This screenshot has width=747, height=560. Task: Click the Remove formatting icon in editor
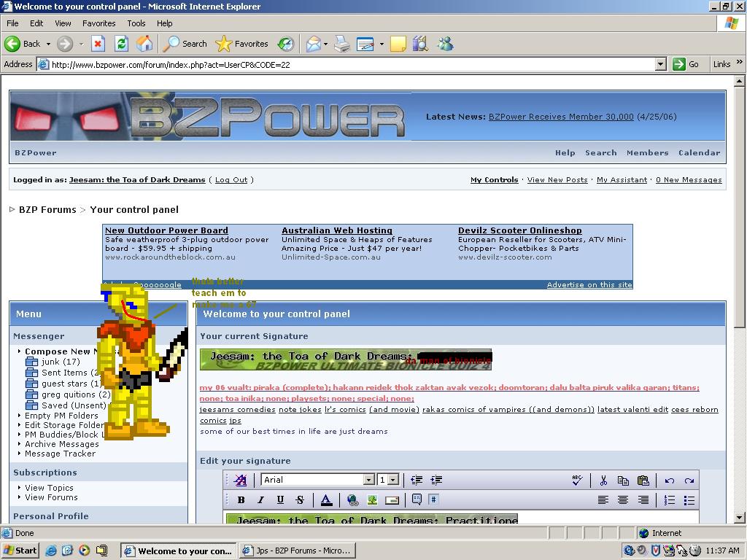click(241, 480)
